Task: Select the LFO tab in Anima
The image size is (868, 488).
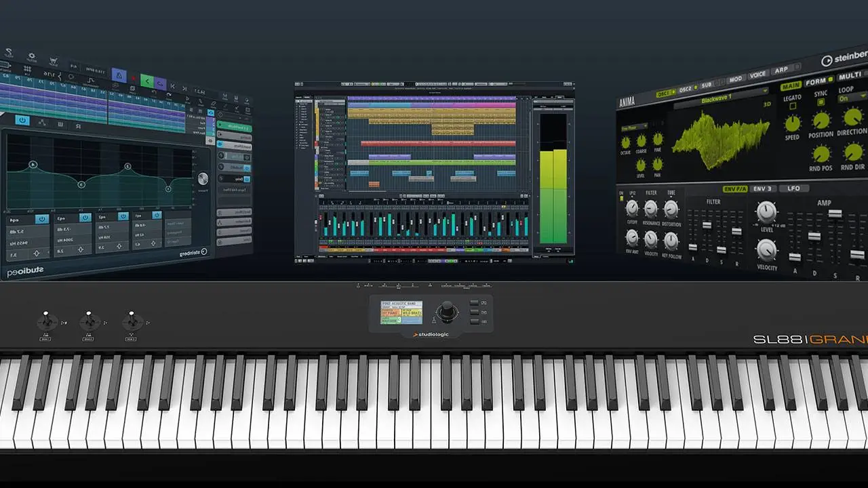Action: pos(793,188)
